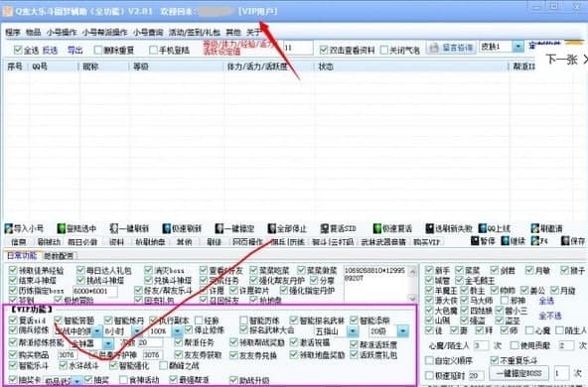The image size is (588, 387).
Task: Click the 登陆选中 green icon
Action: [x=62, y=228]
